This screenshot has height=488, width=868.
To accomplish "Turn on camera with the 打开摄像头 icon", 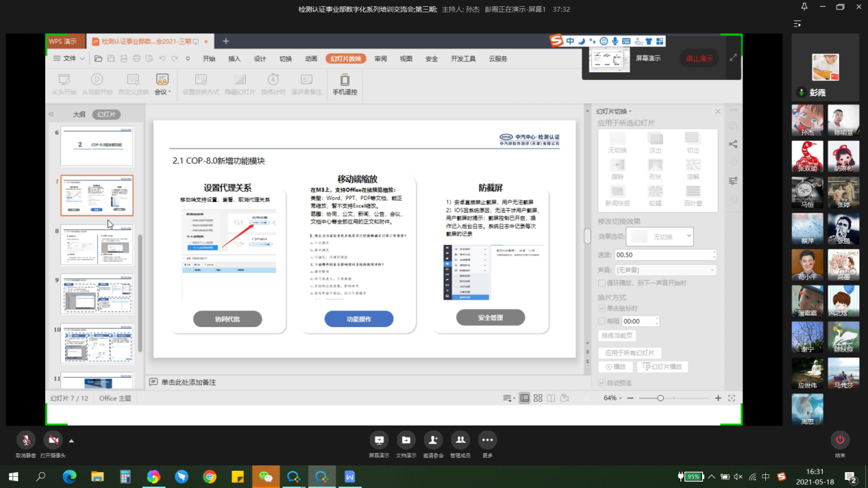I will click(x=53, y=440).
